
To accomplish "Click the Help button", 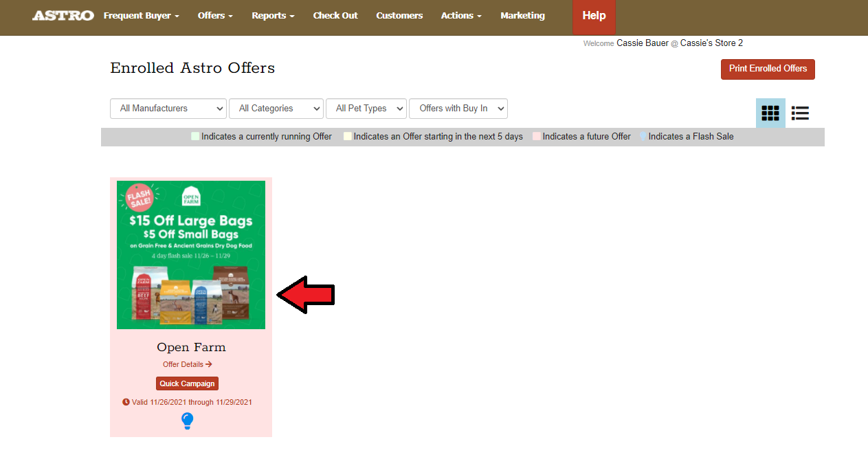I will (x=594, y=16).
